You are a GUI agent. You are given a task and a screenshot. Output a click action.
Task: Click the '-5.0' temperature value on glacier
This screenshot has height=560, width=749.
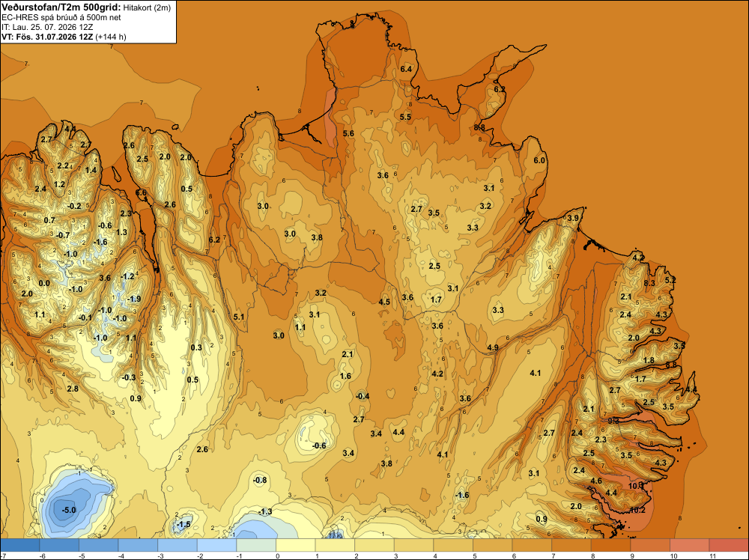pyautogui.click(x=69, y=510)
